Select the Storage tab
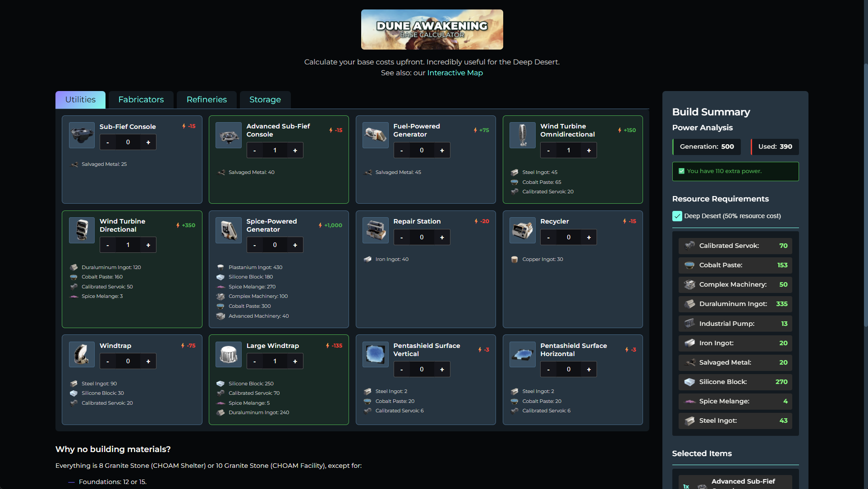Viewport: 868px width, 489px height. click(x=265, y=100)
